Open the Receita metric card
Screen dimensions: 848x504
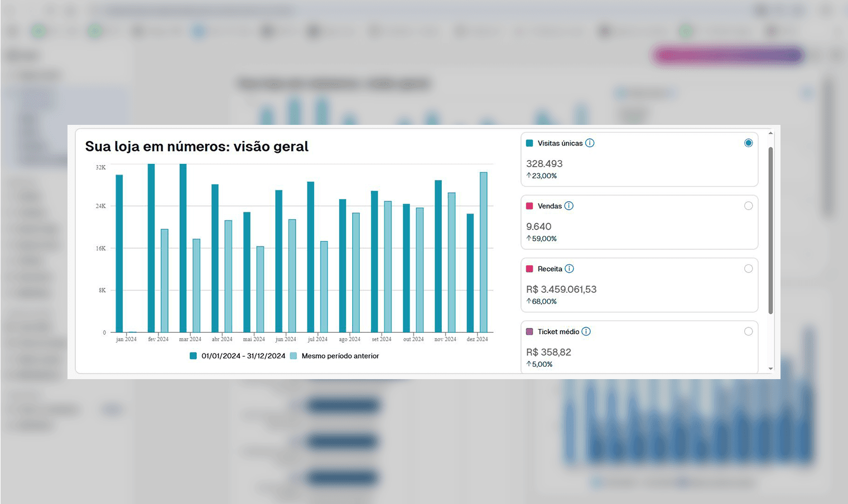[x=639, y=285]
